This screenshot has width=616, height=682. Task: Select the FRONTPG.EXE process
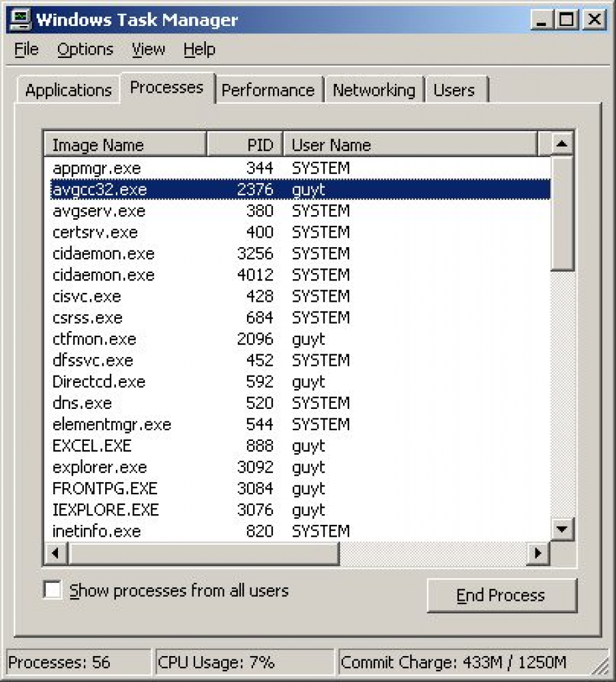pyautogui.click(x=298, y=488)
